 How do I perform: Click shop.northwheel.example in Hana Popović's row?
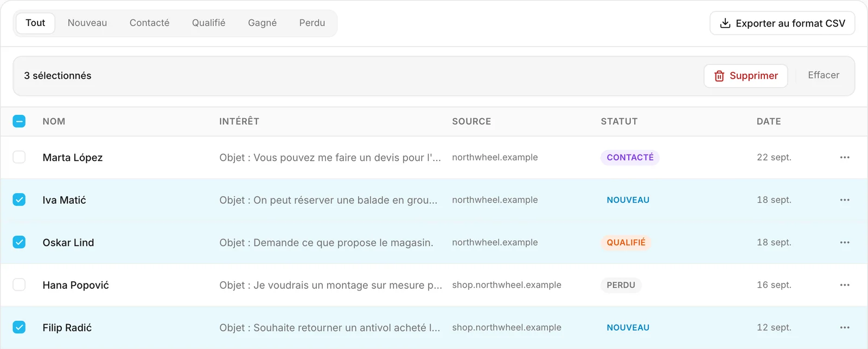507,285
